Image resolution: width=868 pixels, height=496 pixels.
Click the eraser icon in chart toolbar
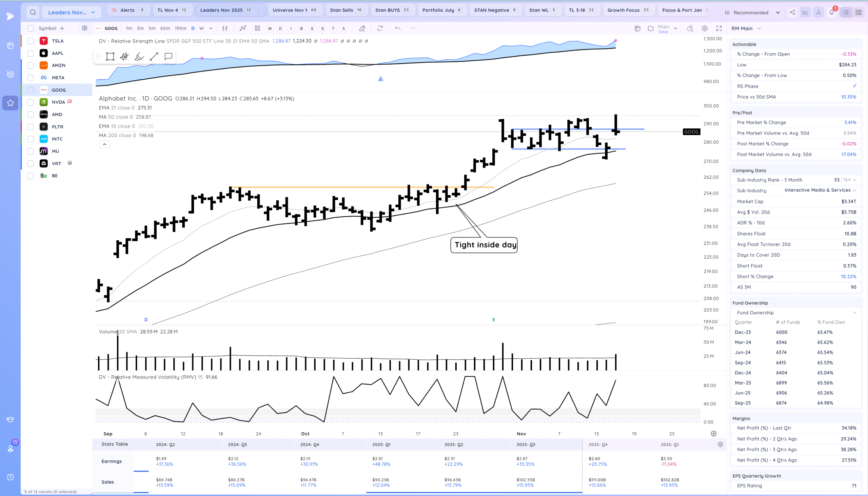pos(362,28)
